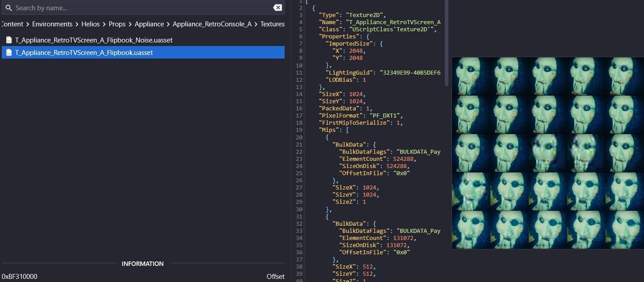This screenshot has height=282, width=644.
Task: Select the Textures breadcrumb folder
Action: point(273,24)
